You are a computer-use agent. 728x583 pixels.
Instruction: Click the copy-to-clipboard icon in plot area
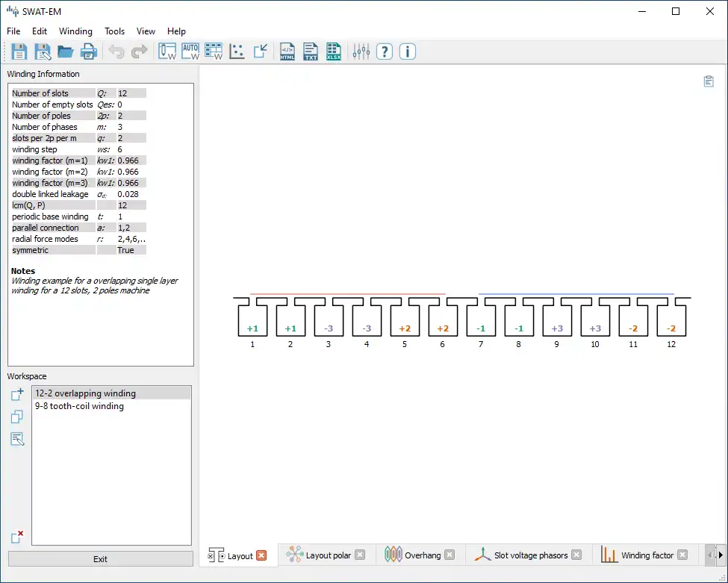709,81
